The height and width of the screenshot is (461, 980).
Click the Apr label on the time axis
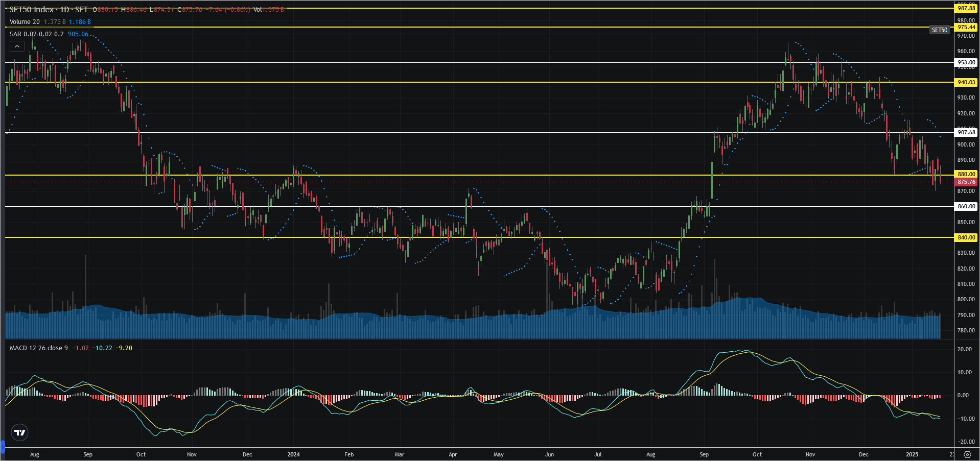(453, 454)
